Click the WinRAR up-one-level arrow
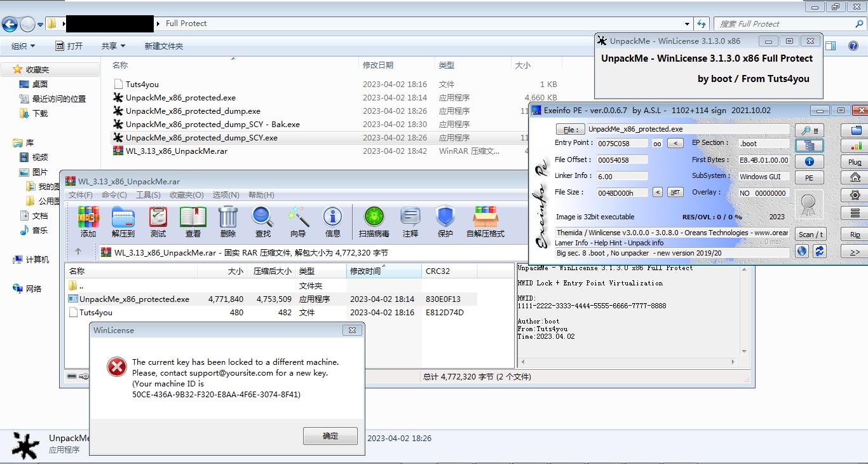Viewport: 868px width, 464px height. 78,252
